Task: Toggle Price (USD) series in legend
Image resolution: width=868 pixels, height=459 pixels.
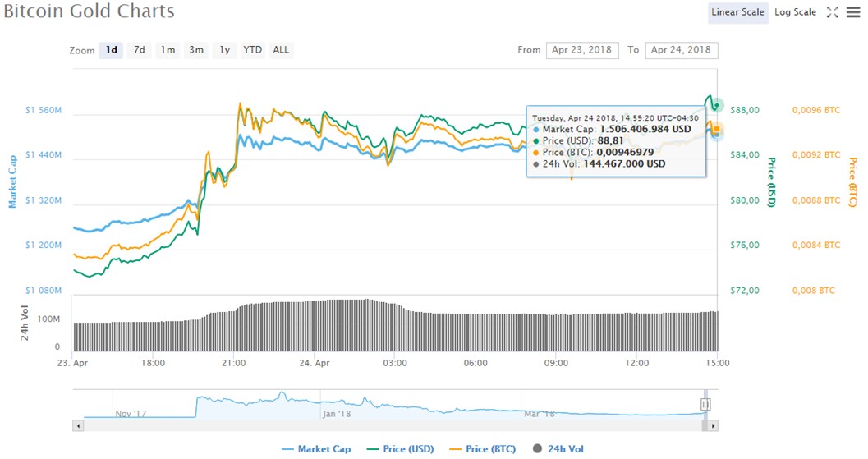Action: click(x=401, y=449)
